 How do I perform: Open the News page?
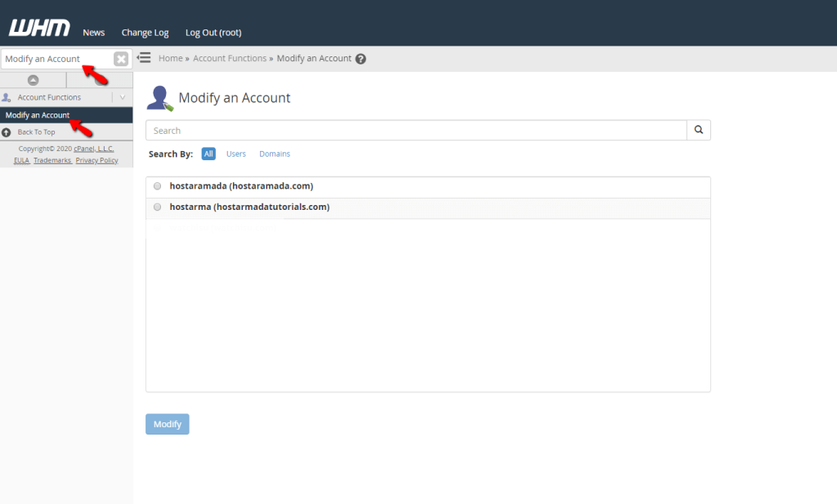coord(93,33)
